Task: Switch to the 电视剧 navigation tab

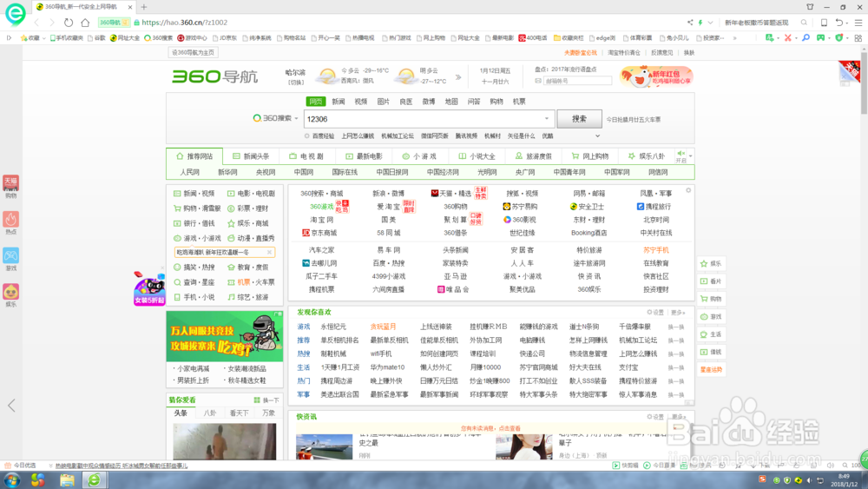Action: (x=306, y=156)
